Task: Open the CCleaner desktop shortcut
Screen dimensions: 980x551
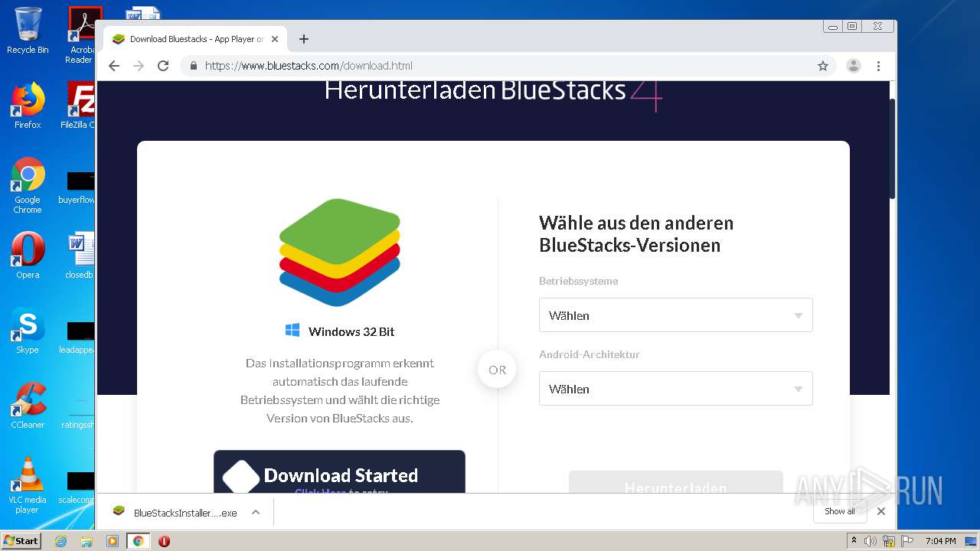Action: pyautogui.click(x=28, y=406)
